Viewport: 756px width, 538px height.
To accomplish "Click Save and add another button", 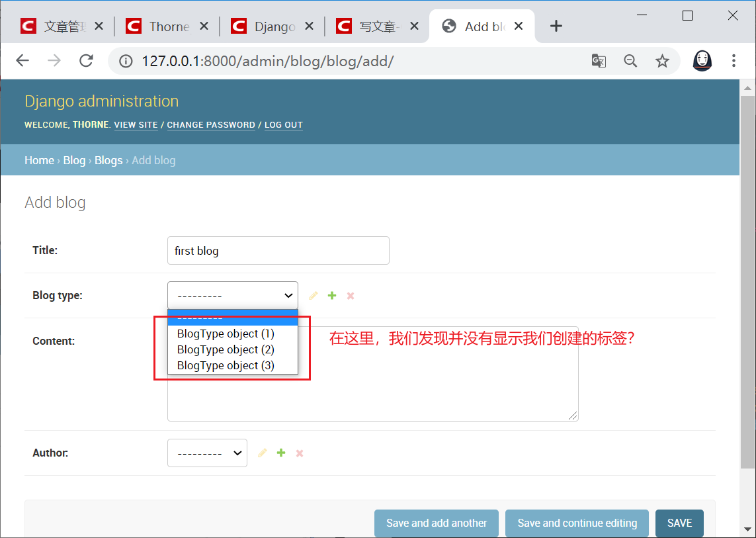I will (437, 523).
